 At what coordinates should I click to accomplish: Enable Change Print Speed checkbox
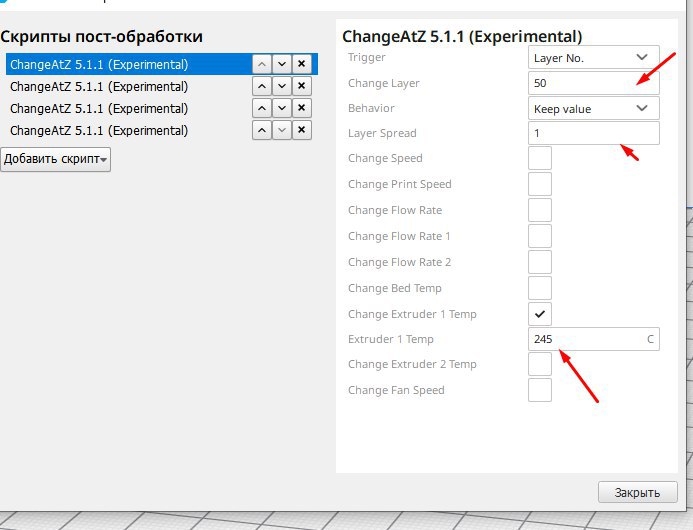click(540, 184)
